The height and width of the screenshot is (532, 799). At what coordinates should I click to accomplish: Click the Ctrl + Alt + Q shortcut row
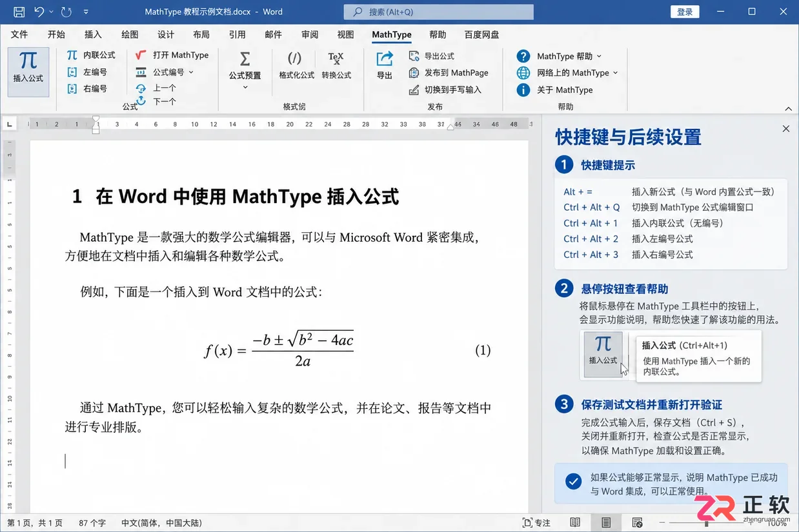pyautogui.click(x=658, y=207)
